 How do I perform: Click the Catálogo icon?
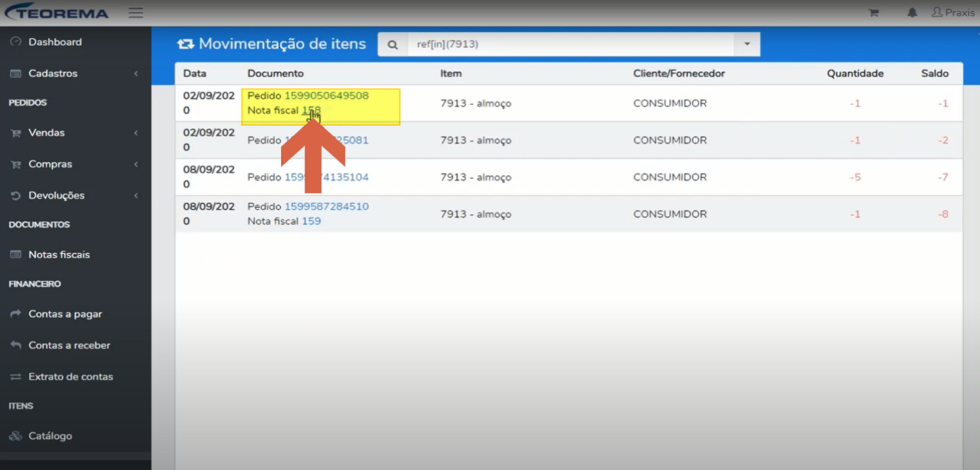pos(16,437)
